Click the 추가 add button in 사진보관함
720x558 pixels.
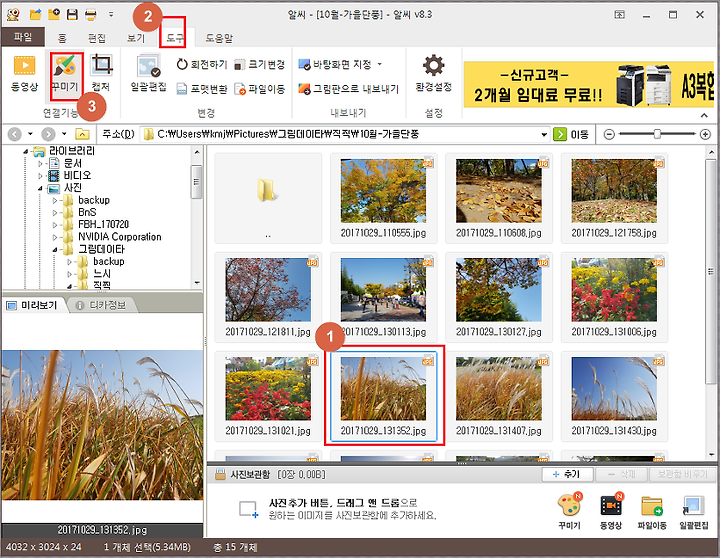coord(568,474)
